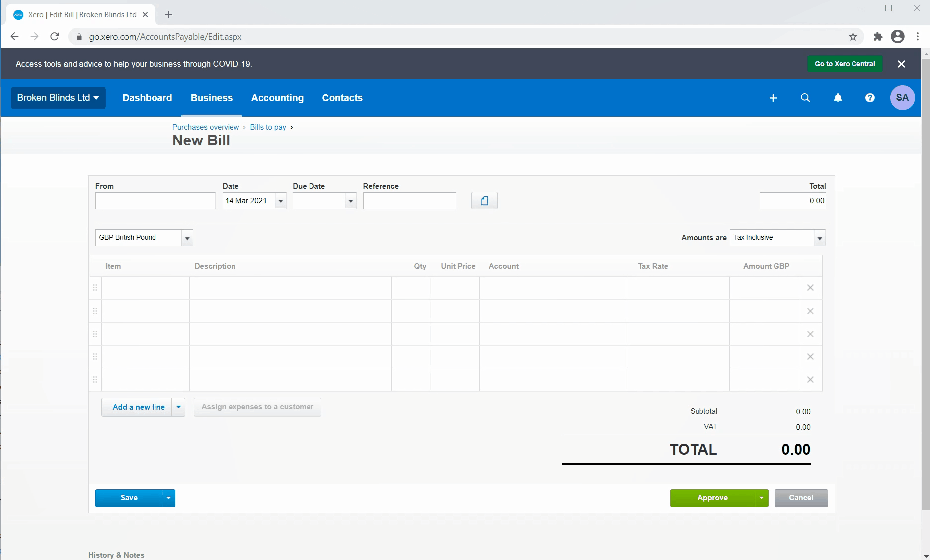This screenshot has width=930, height=560.
Task: Click the bookmark star in the address bar
Action: point(853,36)
